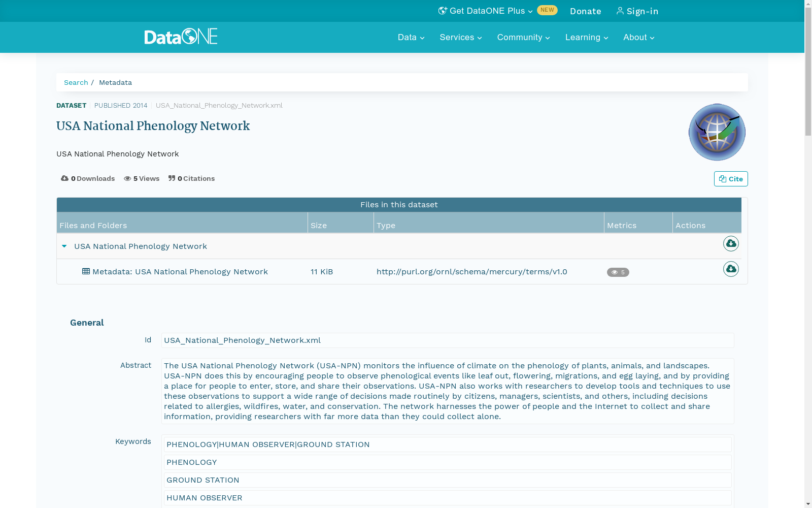Screen dimensions: 812x508
Task: Click the DATASET label
Action: click(x=71, y=106)
